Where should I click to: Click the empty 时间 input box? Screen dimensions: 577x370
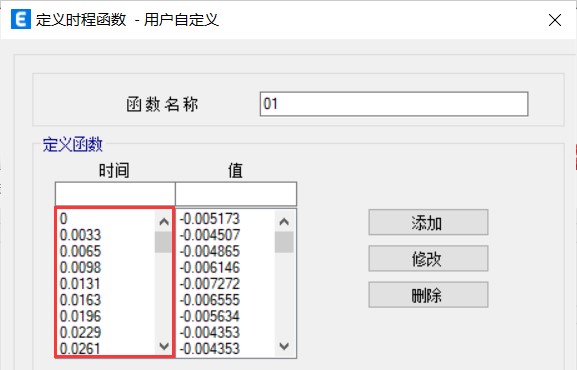coord(115,194)
